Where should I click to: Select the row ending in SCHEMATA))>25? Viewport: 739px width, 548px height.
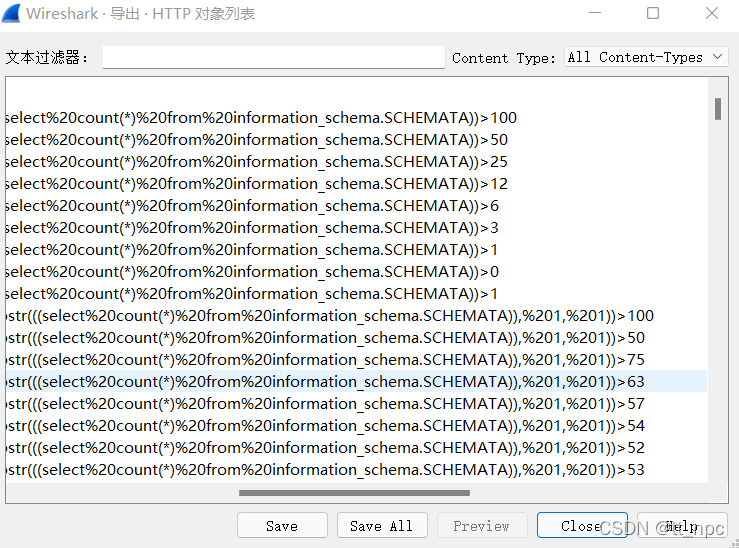pyautogui.click(x=356, y=162)
